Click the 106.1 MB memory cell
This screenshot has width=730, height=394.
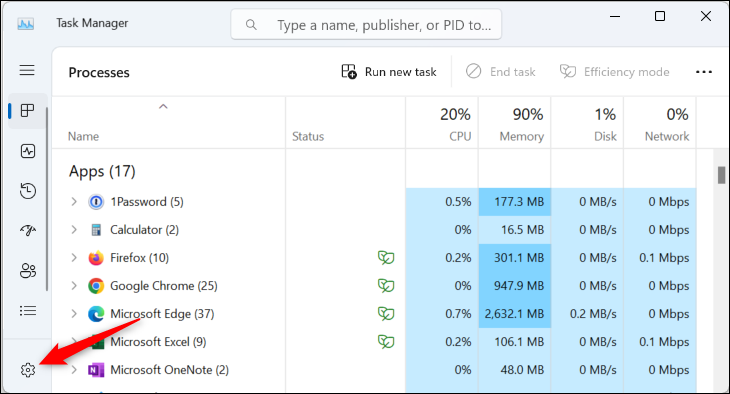point(514,342)
